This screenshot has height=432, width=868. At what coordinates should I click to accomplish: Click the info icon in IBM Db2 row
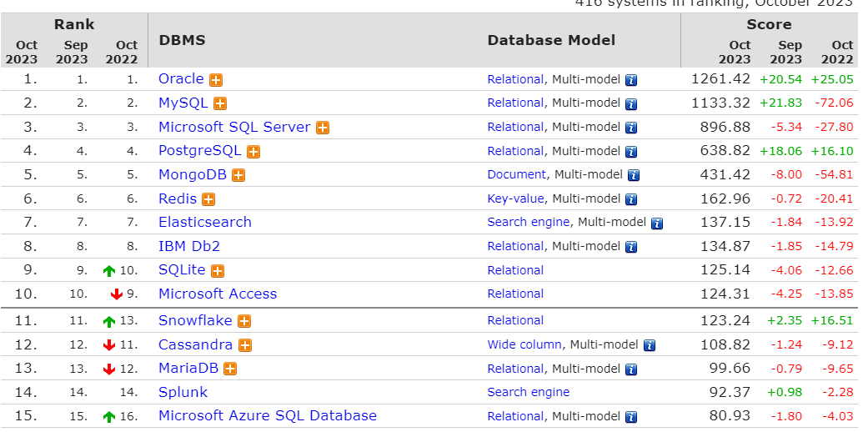(631, 247)
